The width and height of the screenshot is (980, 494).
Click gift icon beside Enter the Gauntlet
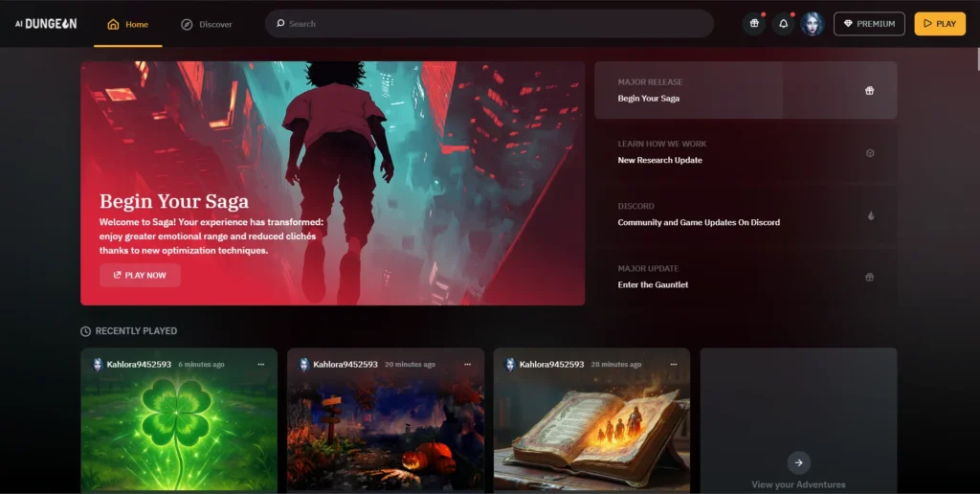click(869, 277)
